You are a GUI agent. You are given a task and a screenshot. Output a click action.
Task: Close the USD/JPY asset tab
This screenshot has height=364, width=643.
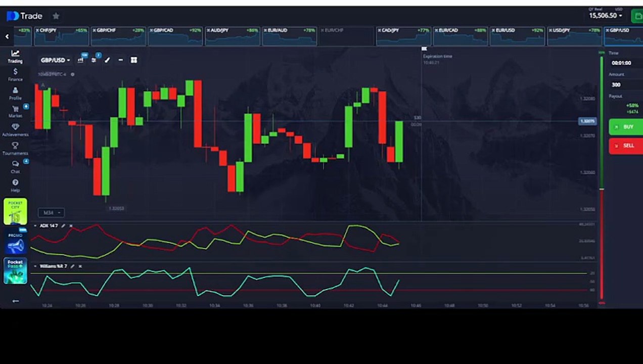pyautogui.click(x=552, y=30)
